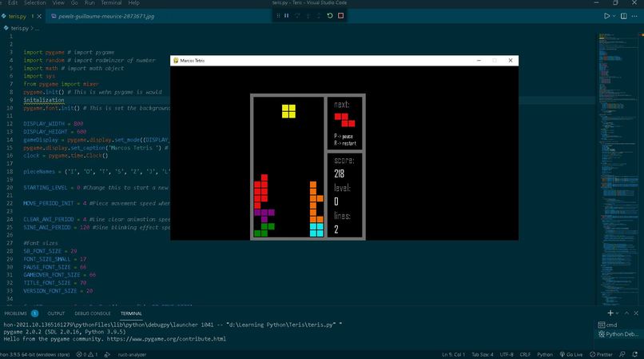
Task: Change indentation via Tab Size: 4
Action: click(x=482, y=354)
